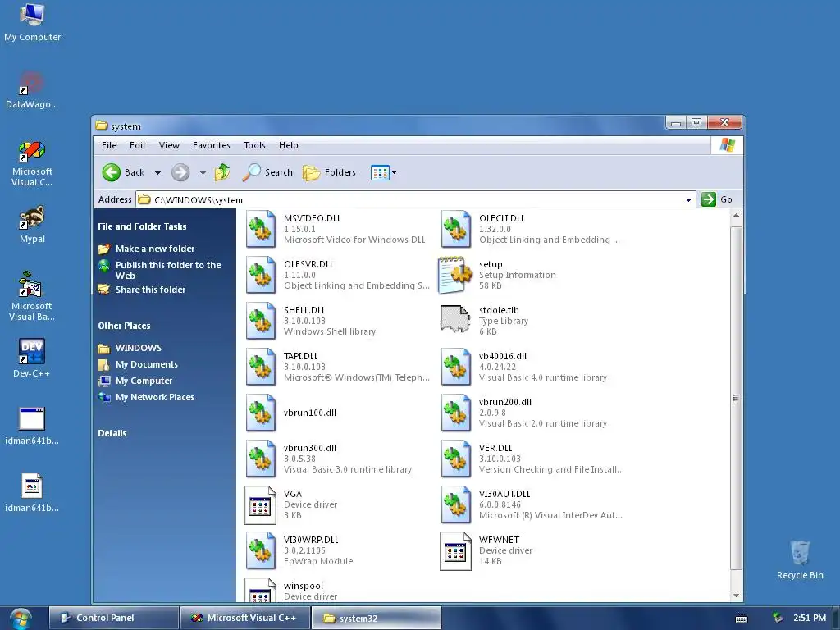840x630 pixels.
Task: Open My Computer in Other Places
Action: (x=144, y=381)
